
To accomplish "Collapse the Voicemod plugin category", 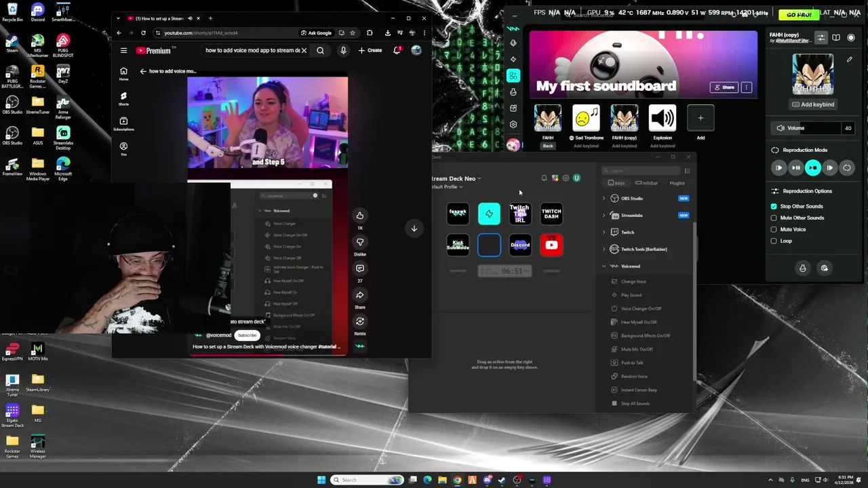I will click(x=604, y=266).
